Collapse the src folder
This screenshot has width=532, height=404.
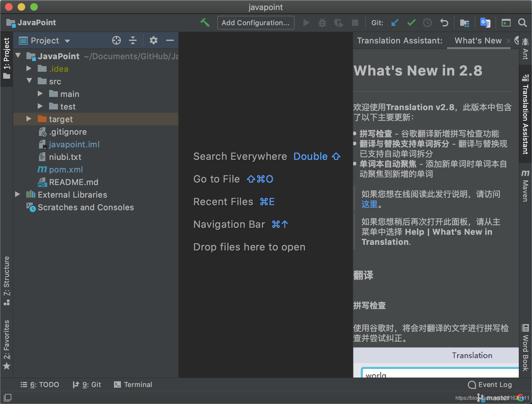pos(29,81)
